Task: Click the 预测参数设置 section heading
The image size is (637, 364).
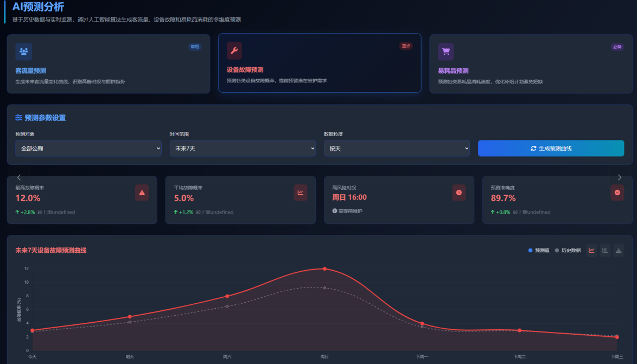Action: (45, 118)
